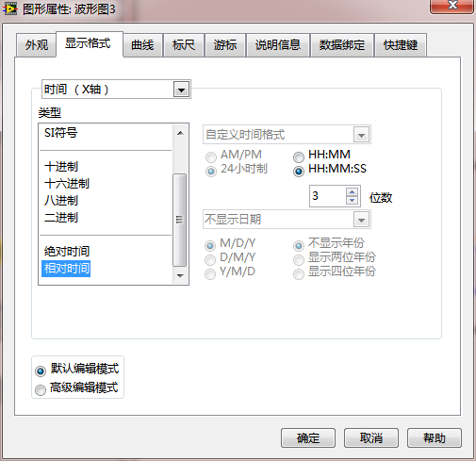Select 二进制 in the type list
Screen dimensions: 476x461
click(61, 218)
